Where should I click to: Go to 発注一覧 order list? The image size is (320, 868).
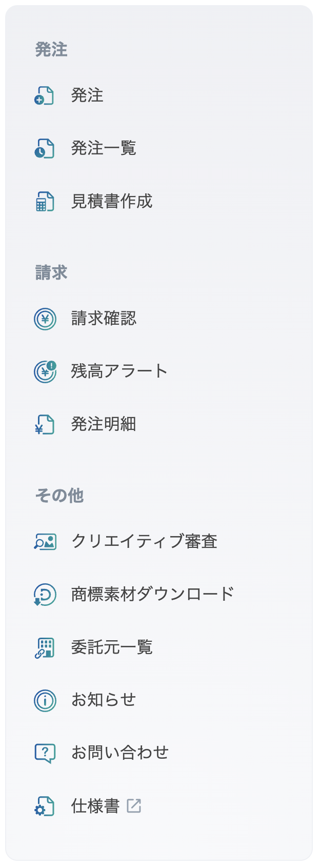point(103,149)
